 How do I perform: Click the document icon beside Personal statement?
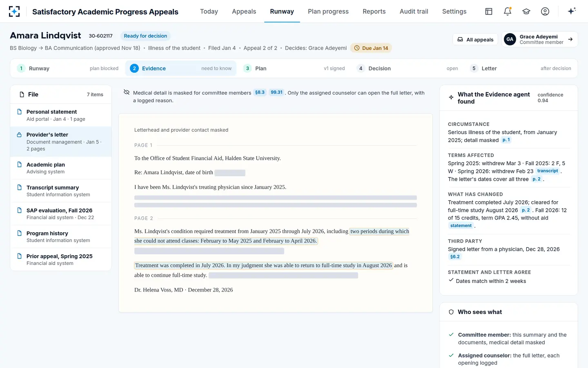coord(19,112)
